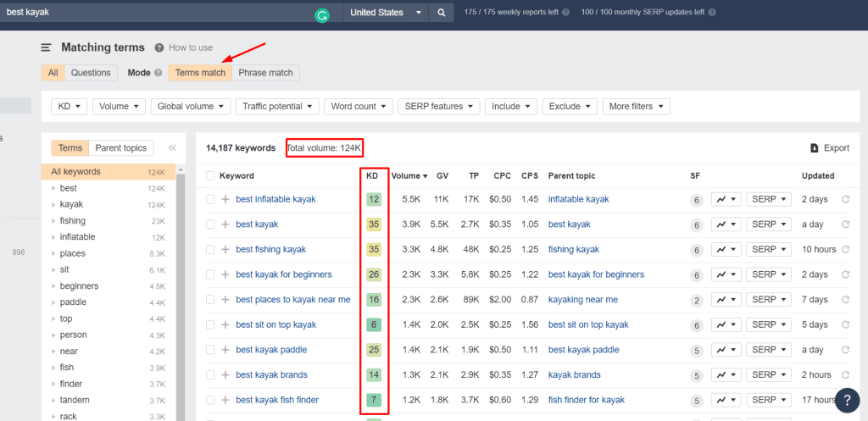Viewport: 868px width, 421px height.
Task: Switch to the Parent topics tab
Action: (120, 147)
